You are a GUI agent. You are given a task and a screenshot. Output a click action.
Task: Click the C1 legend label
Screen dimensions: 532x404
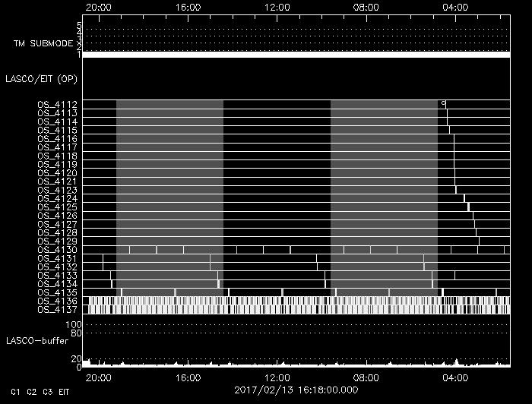point(15,392)
